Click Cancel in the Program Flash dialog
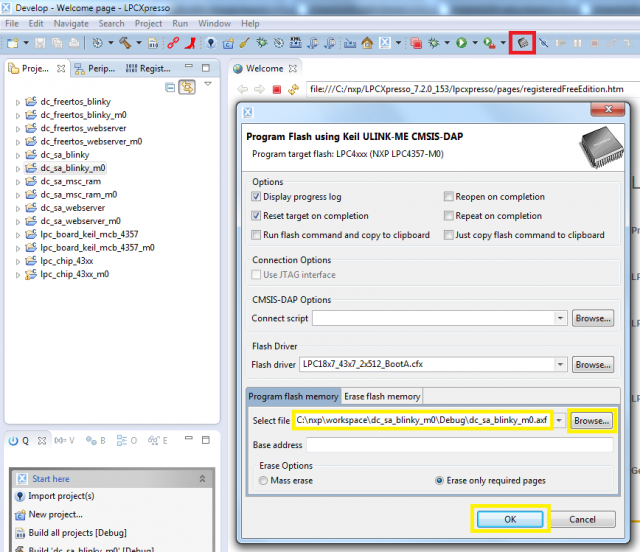The width and height of the screenshot is (640, 552). tap(582, 519)
